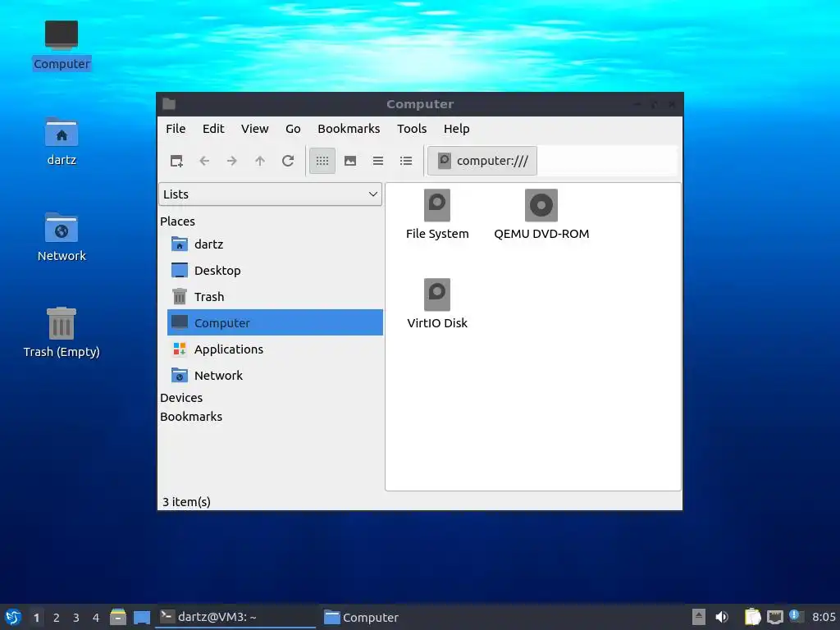Select the QEMU DVD-ROM disc icon

(x=541, y=206)
